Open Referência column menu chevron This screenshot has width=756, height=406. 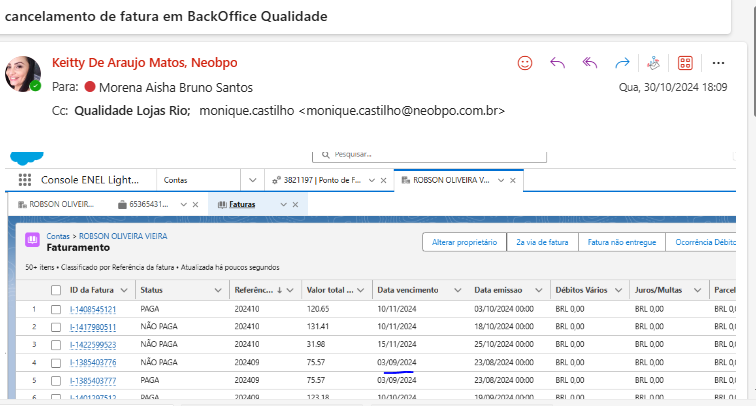pos(290,290)
